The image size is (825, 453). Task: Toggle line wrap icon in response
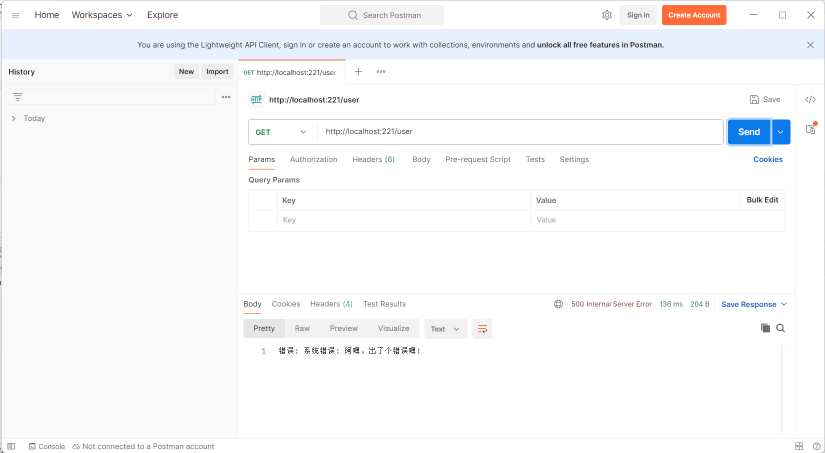tap(482, 328)
